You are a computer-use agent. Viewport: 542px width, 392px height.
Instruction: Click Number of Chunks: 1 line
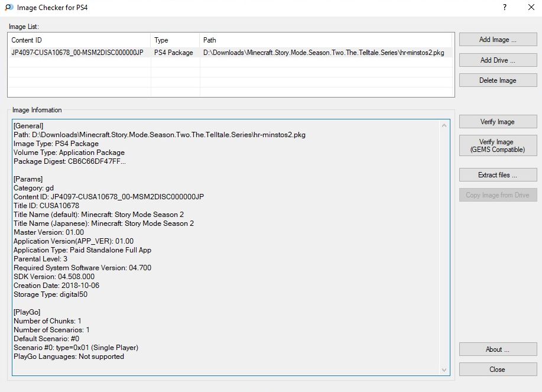pos(47,321)
